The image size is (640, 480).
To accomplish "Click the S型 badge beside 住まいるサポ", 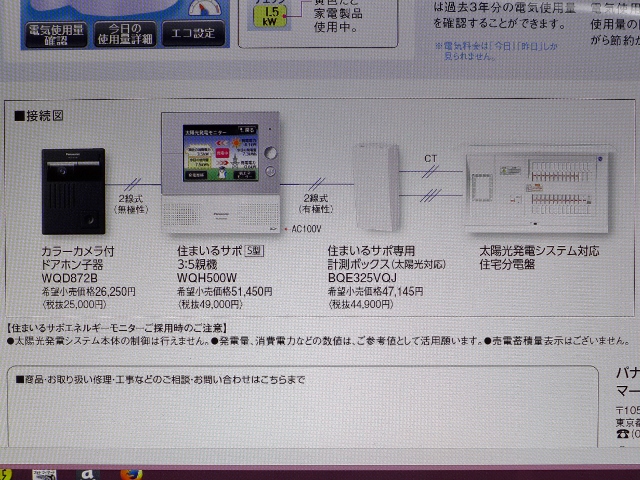I will point(253,251).
